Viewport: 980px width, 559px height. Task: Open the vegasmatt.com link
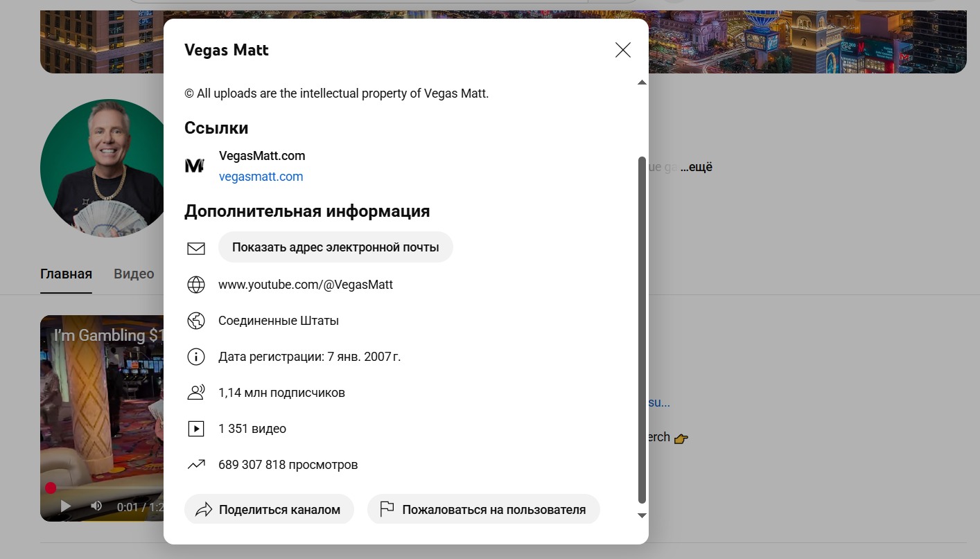[x=261, y=177]
